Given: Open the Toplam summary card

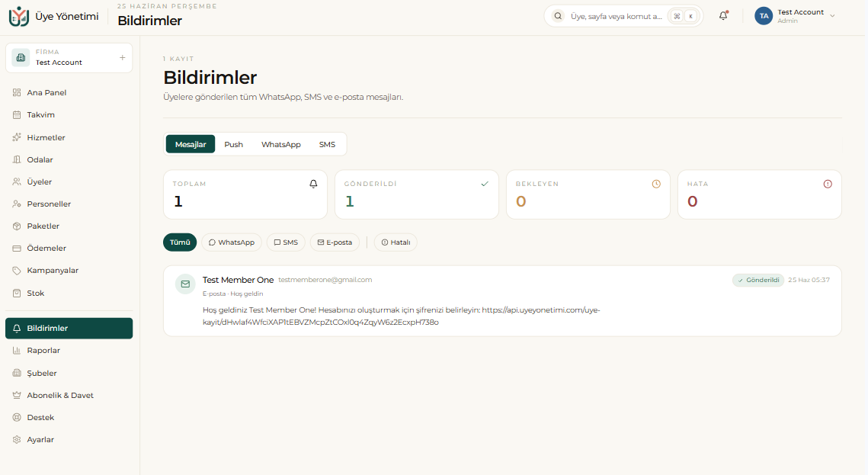Looking at the screenshot, I should pos(245,194).
